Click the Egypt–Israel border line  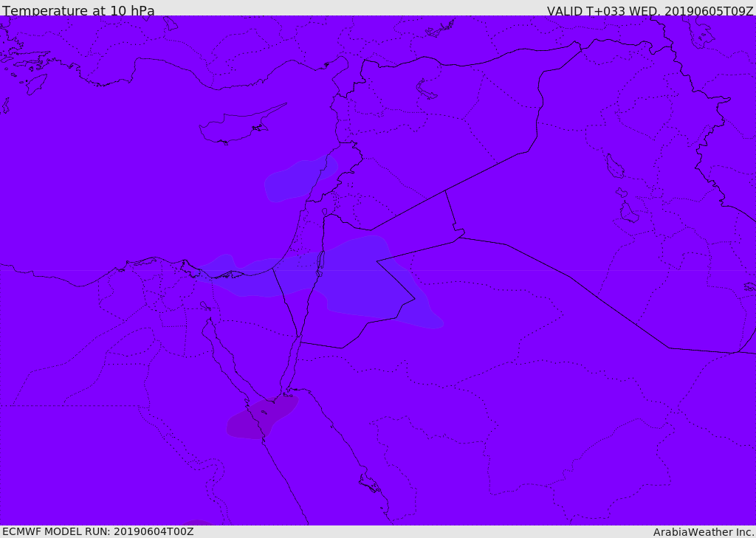[284, 303]
